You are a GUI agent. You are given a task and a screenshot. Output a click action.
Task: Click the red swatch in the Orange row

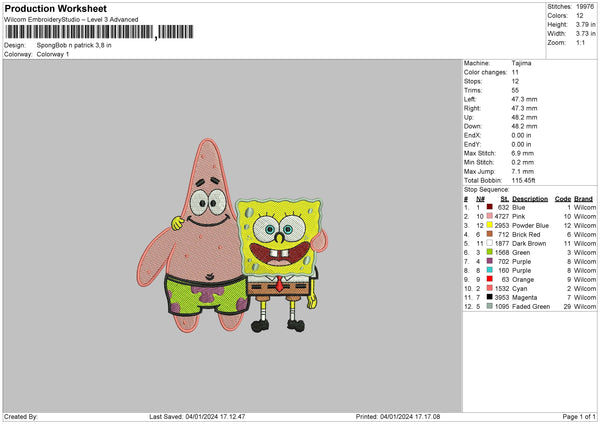click(489, 279)
